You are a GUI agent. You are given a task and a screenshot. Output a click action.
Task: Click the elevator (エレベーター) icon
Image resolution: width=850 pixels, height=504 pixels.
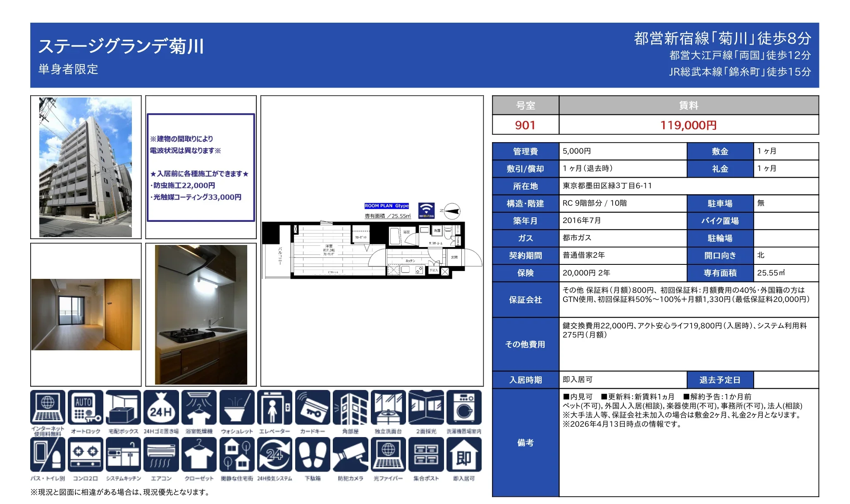click(275, 408)
